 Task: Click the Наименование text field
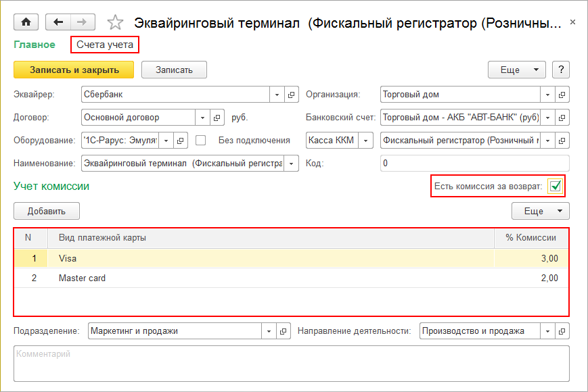tap(183, 164)
